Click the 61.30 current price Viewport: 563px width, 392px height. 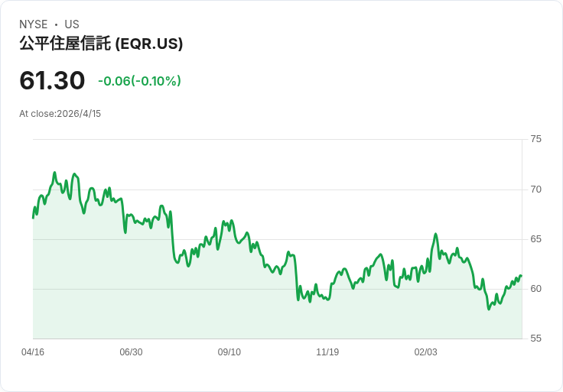point(52,81)
